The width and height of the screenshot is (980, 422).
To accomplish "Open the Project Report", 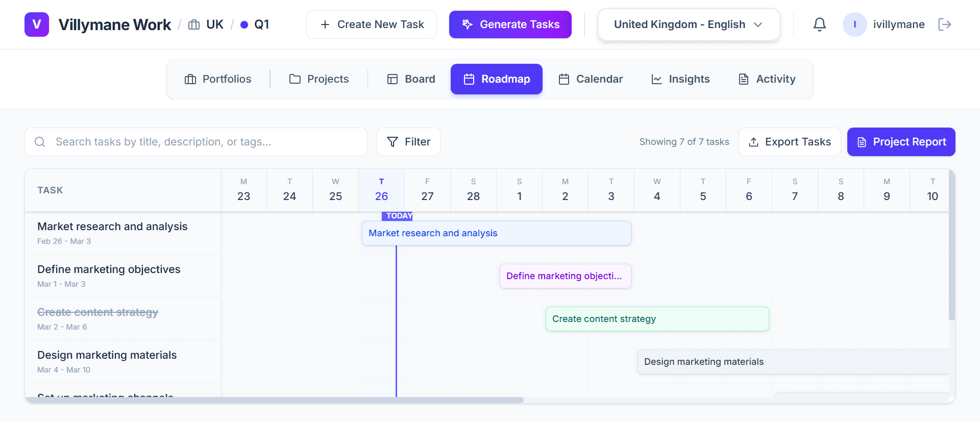I will [901, 142].
